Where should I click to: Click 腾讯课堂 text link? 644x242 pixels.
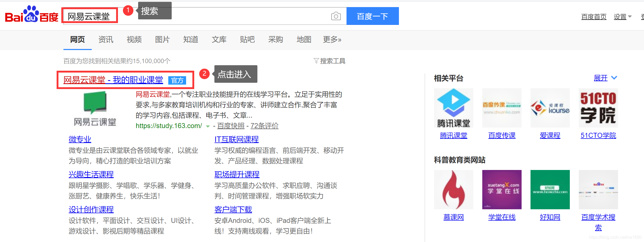(453, 135)
